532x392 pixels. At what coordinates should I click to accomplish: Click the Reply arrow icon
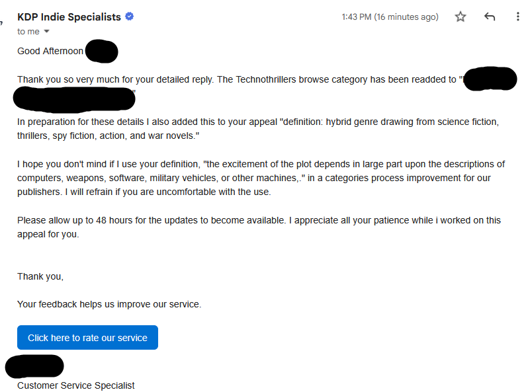[x=490, y=17]
